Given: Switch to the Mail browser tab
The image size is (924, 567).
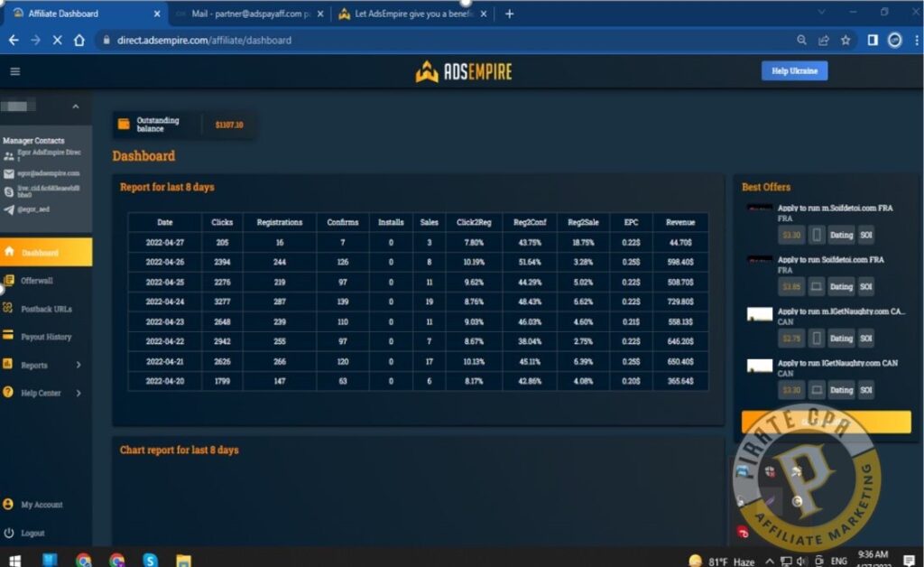Looking at the screenshot, I should tap(251, 14).
